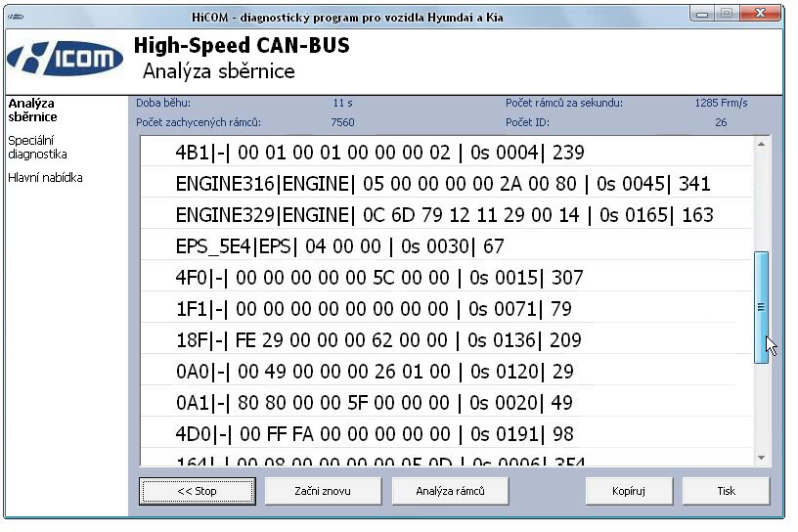798x532 pixels.
Task: Click the ID count value 26
Action: click(x=721, y=122)
